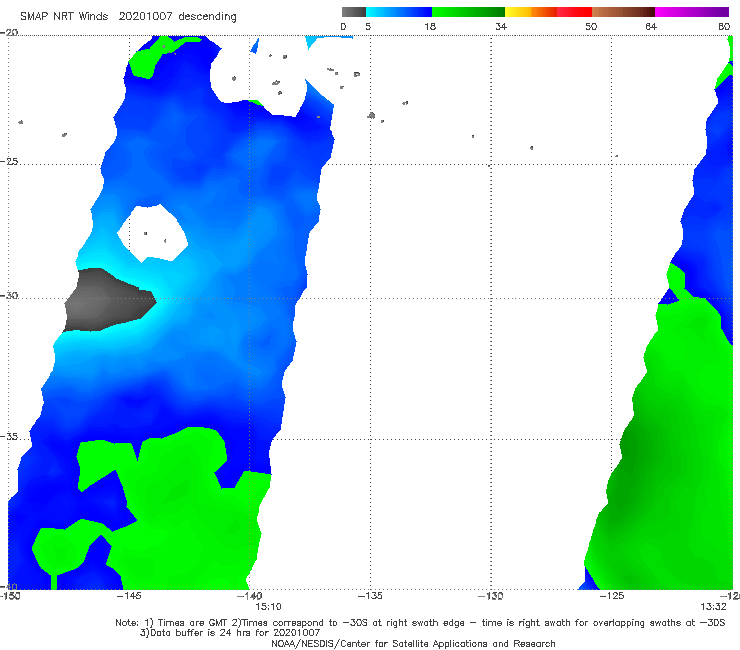
Task: Click the magenta-purple segment of the color bar
Action: tap(692, 12)
